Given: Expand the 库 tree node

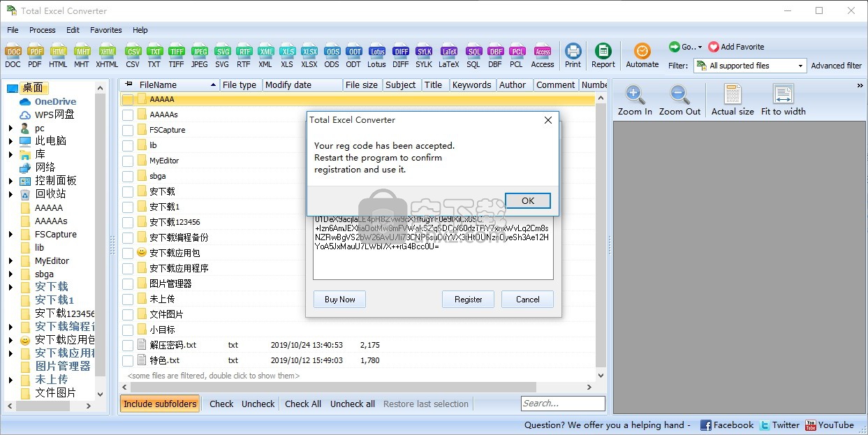Looking at the screenshot, I should tap(10, 154).
